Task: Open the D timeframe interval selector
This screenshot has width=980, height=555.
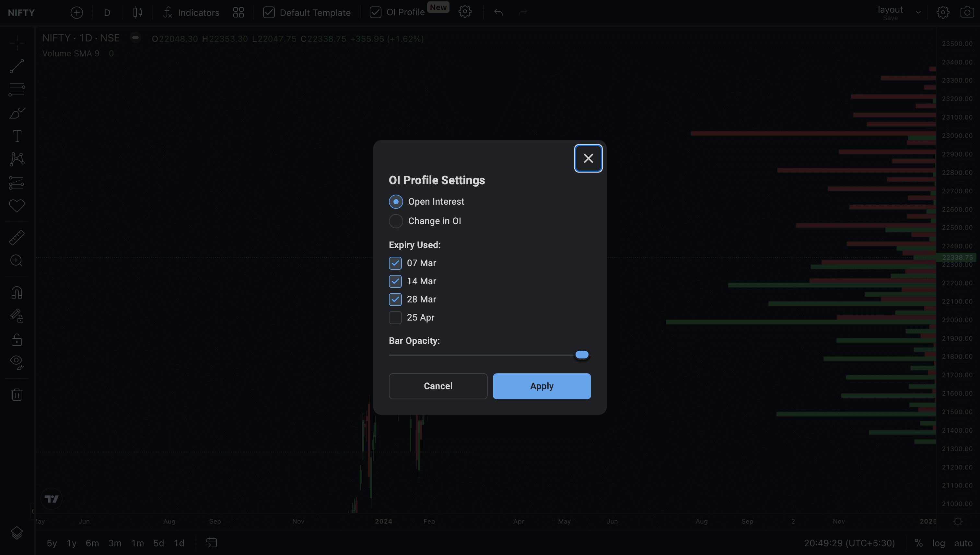Action: click(107, 13)
